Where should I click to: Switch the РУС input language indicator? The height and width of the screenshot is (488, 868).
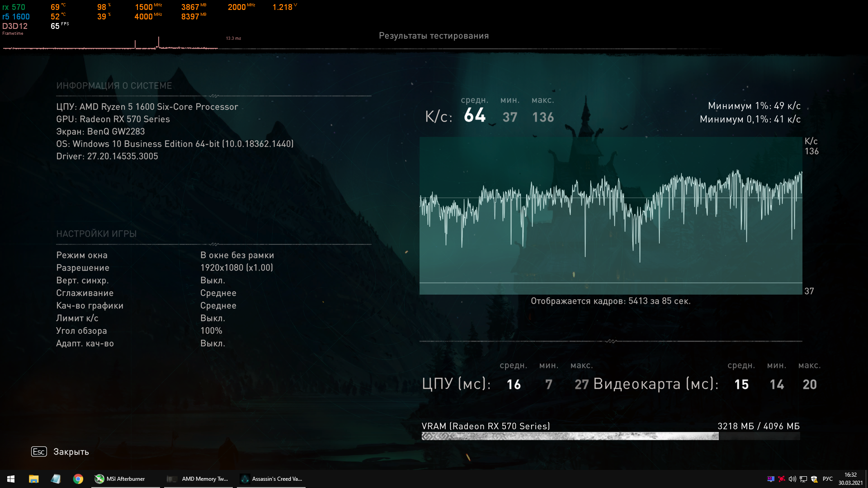828,479
